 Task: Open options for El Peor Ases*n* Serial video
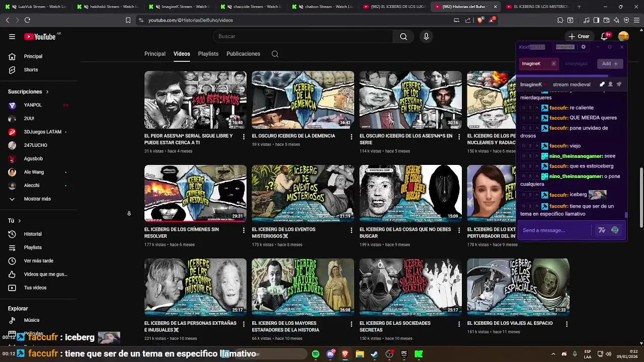[244, 137]
